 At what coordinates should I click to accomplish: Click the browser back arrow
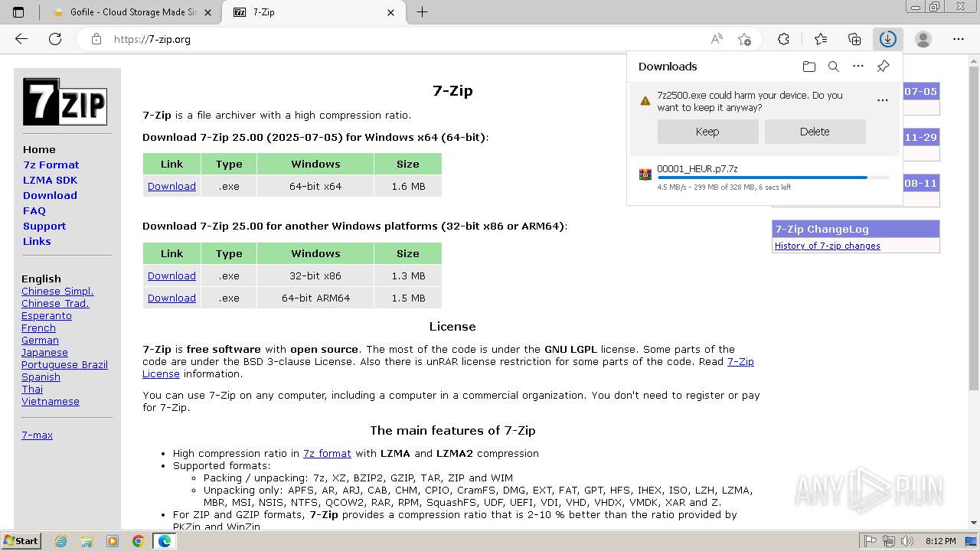(x=21, y=39)
